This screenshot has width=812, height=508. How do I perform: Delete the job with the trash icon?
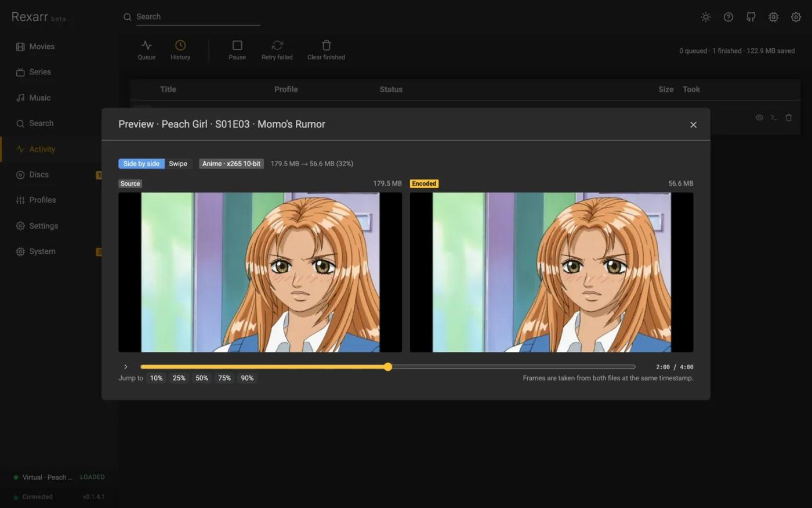(789, 117)
